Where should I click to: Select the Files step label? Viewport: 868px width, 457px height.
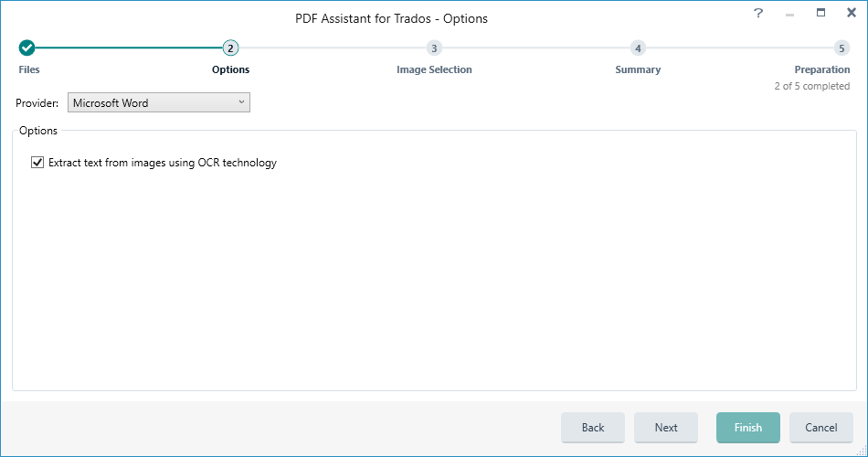29,69
